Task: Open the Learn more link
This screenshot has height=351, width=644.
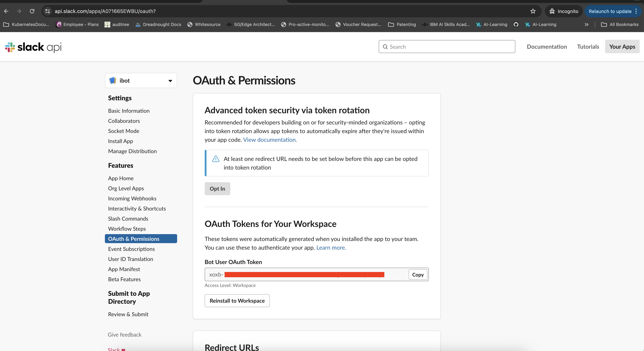Action: click(x=331, y=248)
